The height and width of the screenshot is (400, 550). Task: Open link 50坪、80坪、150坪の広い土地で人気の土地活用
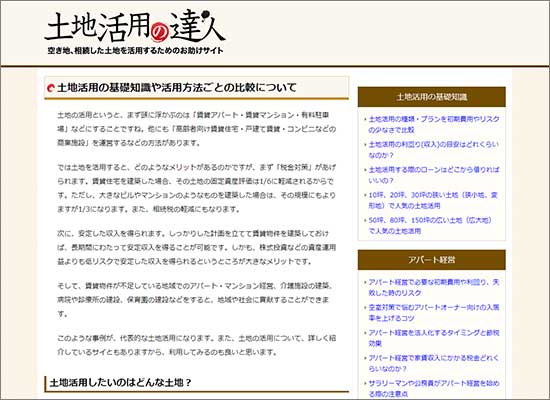(x=430, y=226)
